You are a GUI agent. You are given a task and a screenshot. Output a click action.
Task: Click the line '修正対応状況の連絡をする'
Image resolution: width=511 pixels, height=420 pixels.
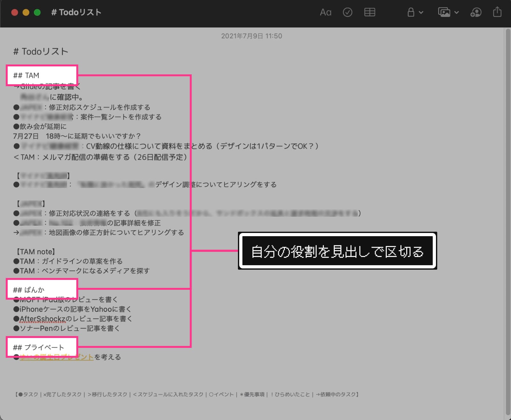89,213
